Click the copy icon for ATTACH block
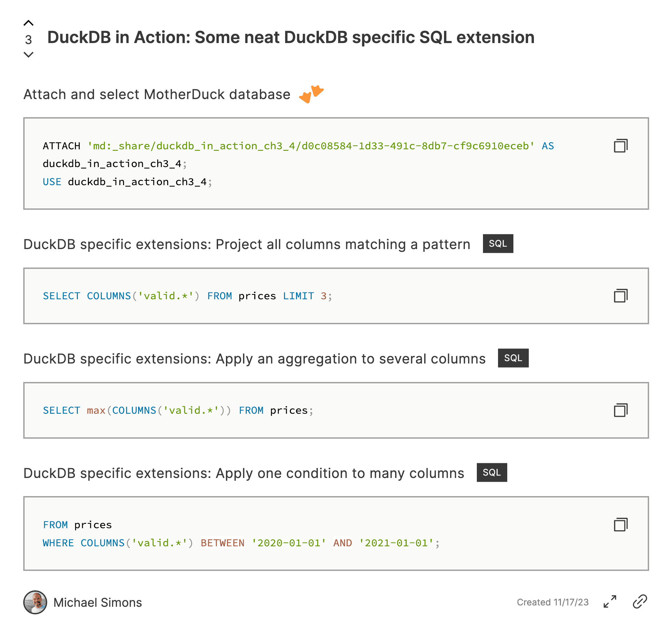 [620, 146]
